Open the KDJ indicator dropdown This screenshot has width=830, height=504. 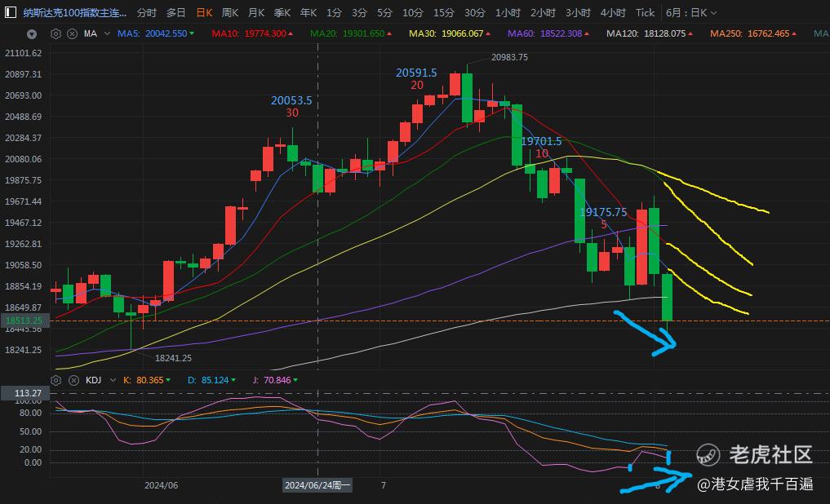tap(113, 380)
